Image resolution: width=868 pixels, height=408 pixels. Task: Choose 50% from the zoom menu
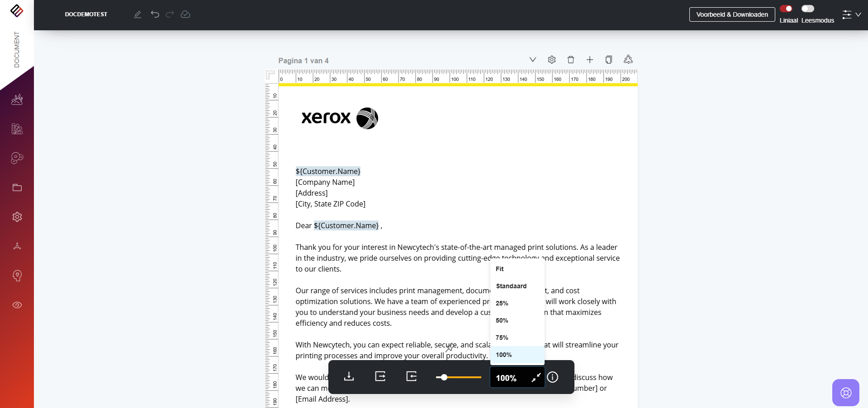[502, 320]
